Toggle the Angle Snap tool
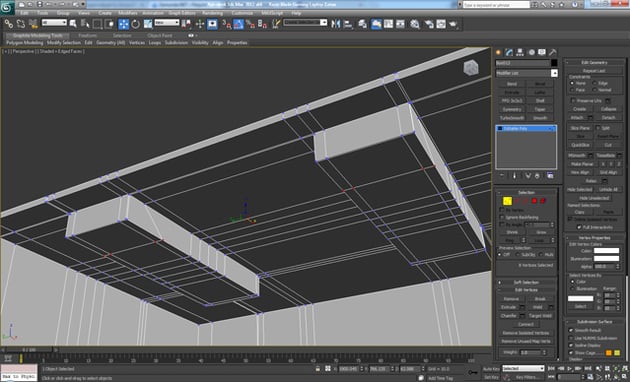This screenshot has height=382, width=630. (x=239, y=24)
